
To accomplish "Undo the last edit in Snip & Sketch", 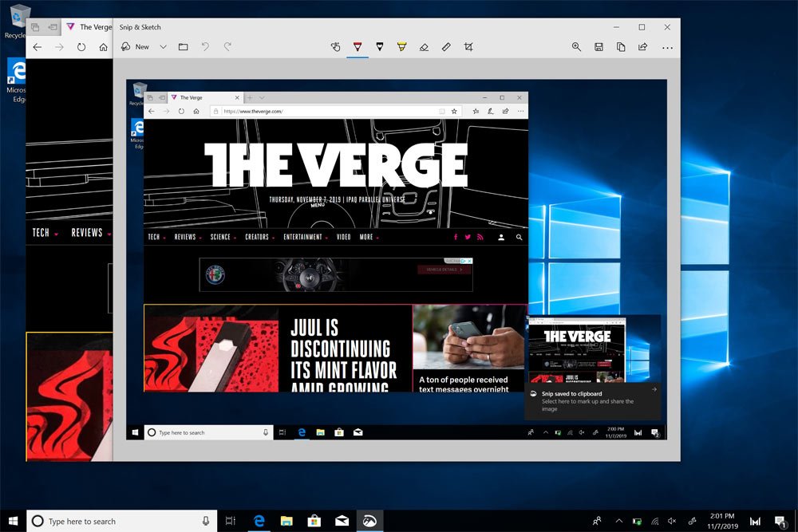I will 205,47.
